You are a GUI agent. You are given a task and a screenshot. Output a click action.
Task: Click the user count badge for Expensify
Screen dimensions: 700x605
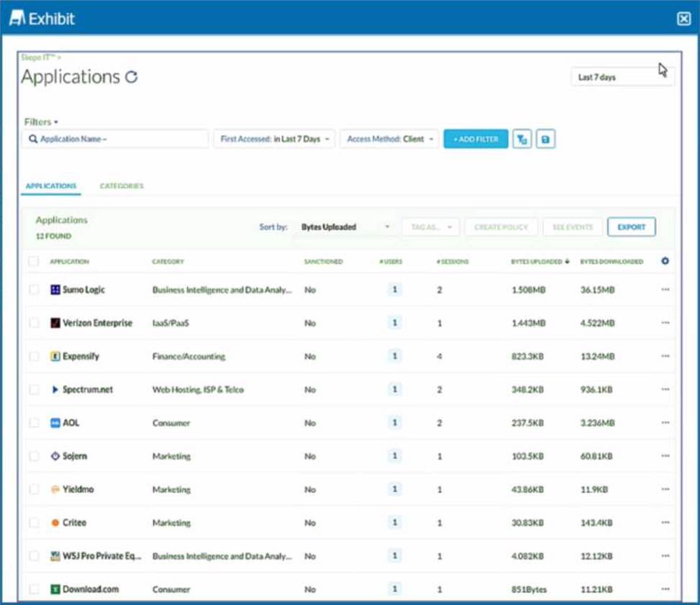coord(395,356)
